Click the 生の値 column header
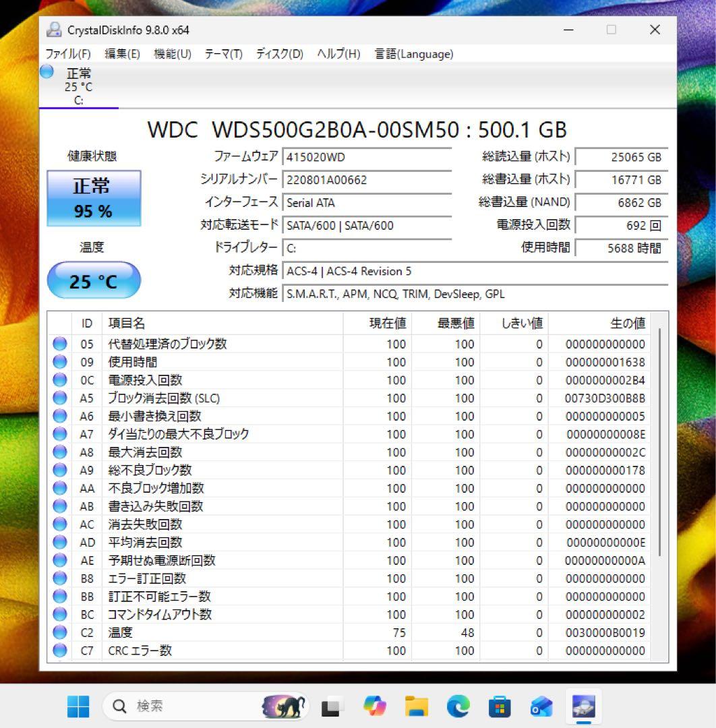This screenshot has width=716, height=728. coord(599,323)
